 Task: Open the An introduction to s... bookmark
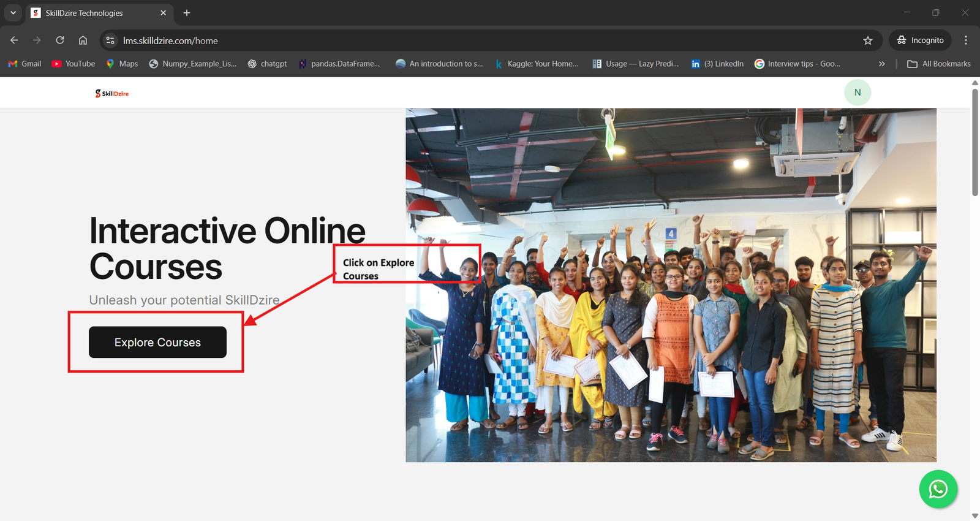tap(439, 64)
